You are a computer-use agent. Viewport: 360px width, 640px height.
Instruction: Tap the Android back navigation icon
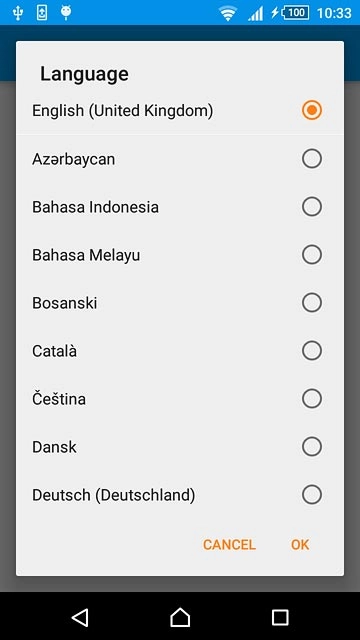pyautogui.click(x=80, y=618)
